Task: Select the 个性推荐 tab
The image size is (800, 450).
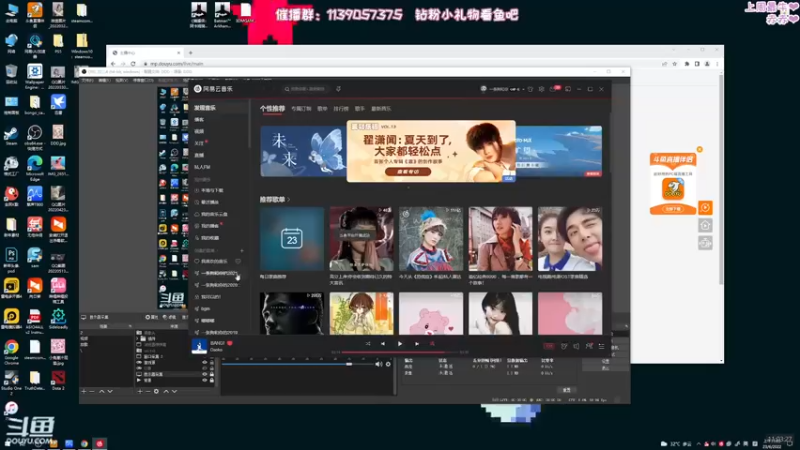Action: coord(272,109)
